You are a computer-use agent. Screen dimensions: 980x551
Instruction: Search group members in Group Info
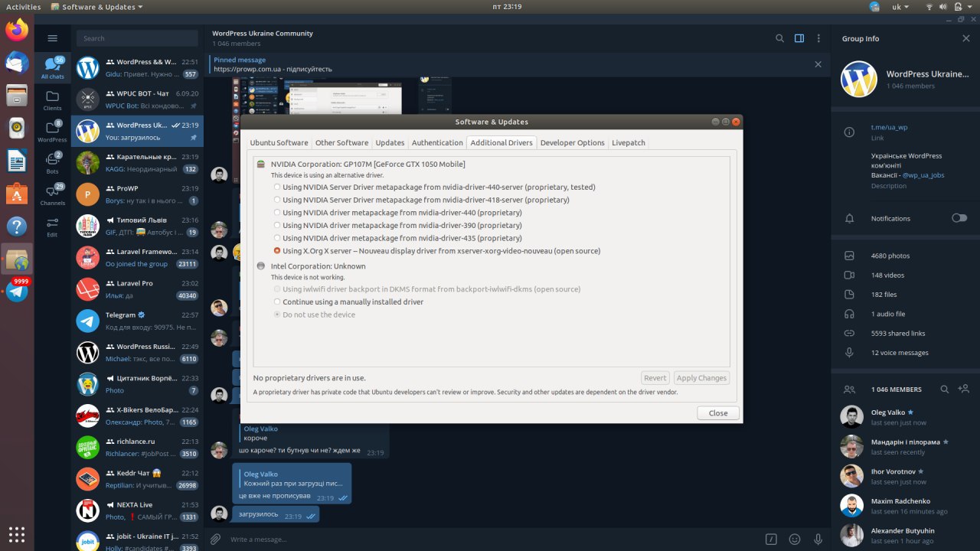point(945,389)
